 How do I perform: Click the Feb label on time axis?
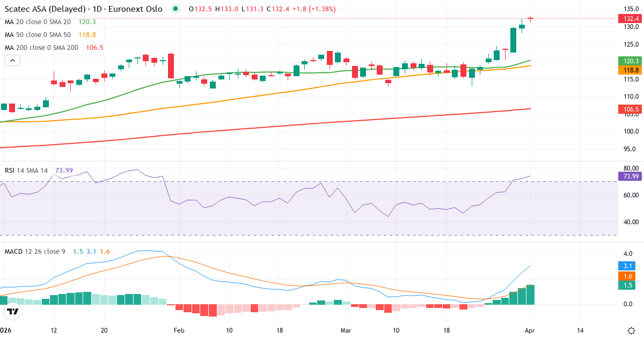(179, 330)
